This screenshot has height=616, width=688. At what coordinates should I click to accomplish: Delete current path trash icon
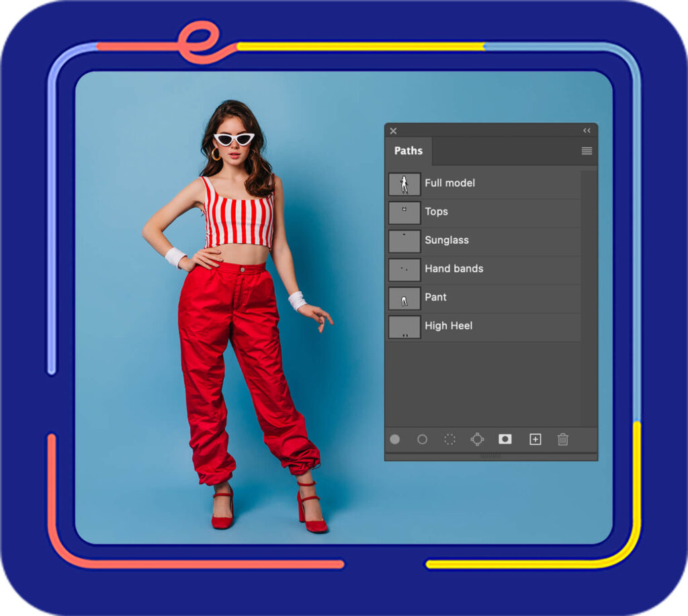562,439
